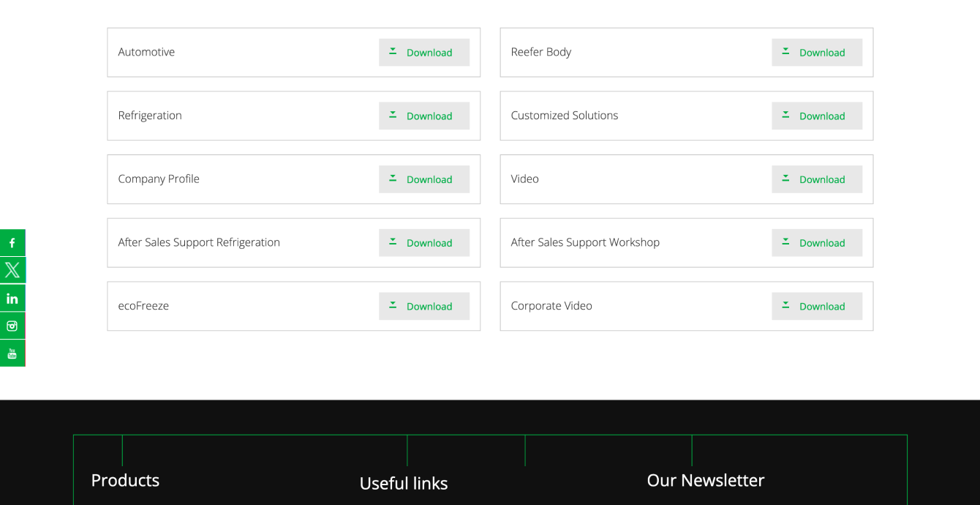Download the Corporate Video
The image size is (980, 505).
pos(817,305)
